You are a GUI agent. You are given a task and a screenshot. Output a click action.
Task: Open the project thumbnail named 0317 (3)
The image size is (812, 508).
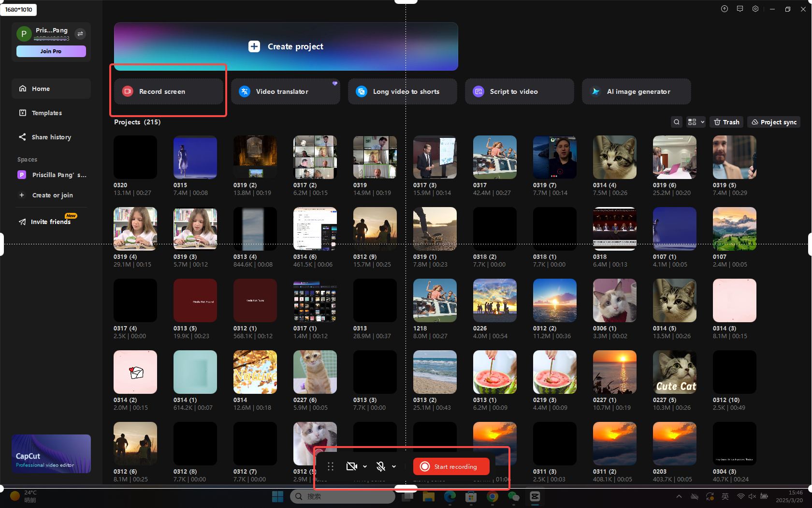click(435, 157)
